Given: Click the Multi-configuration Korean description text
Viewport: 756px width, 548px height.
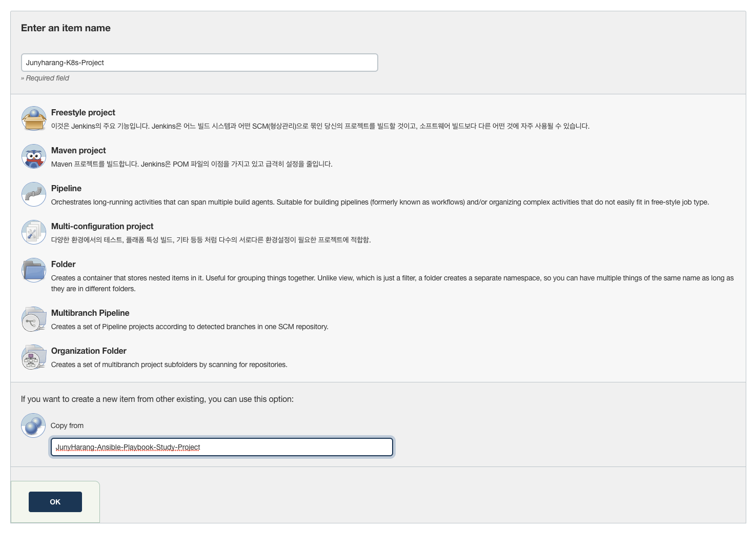Looking at the screenshot, I should tap(211, 240).
